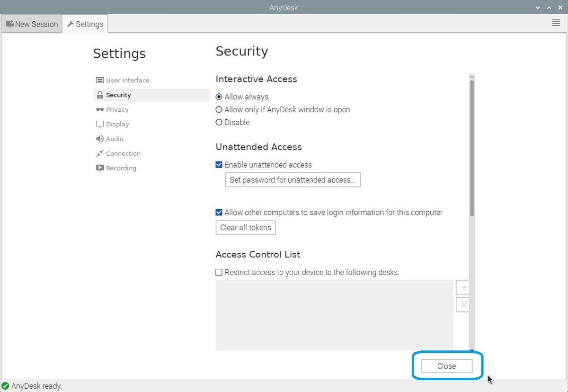Open the Recording settings section
Viewport: 568px width, 392px height.
[x=151, y=168]
